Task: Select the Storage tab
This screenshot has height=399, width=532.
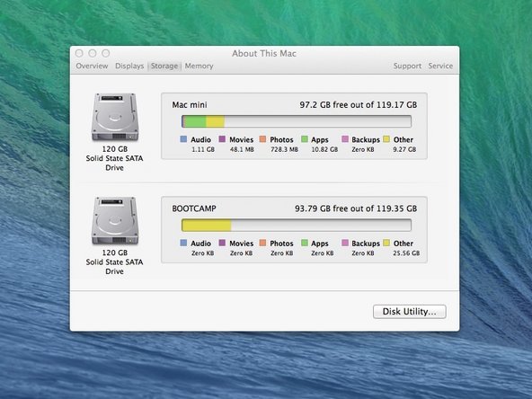Action: pyautogui.click(x=164, y=66)
